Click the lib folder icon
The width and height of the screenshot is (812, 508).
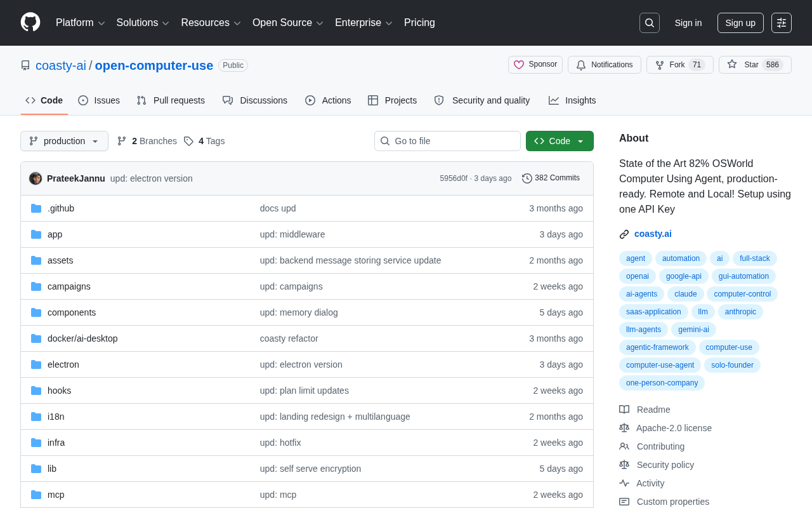[36, 469]
